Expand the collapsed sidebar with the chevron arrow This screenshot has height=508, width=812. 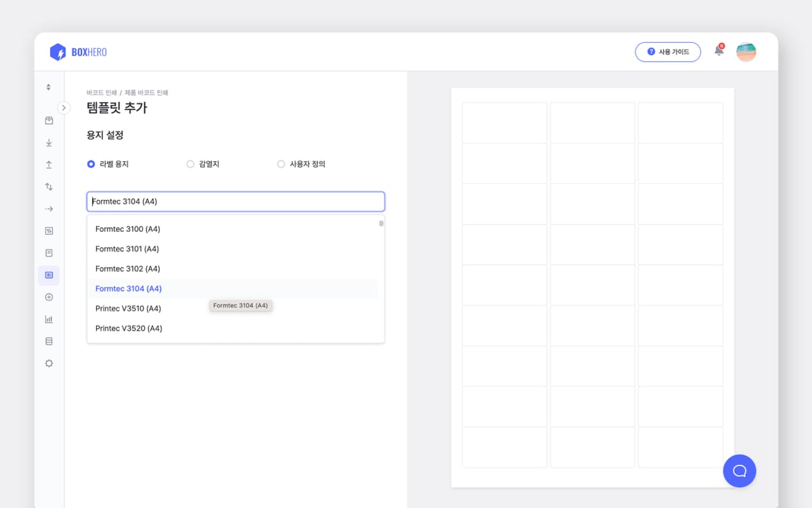pos(64,108)
